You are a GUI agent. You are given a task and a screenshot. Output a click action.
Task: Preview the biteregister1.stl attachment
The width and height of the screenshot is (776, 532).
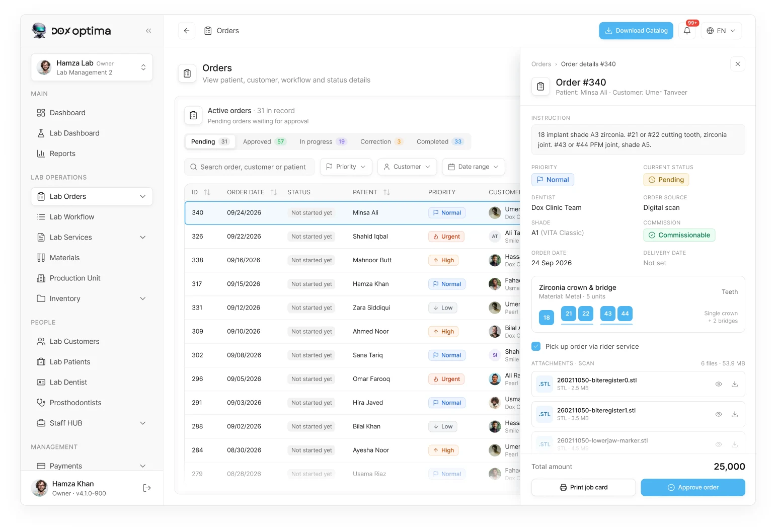coord(719,414)
